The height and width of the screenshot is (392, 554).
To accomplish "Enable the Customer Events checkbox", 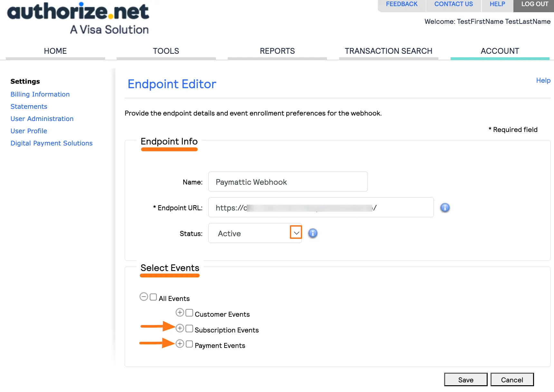I will point(189,313).
